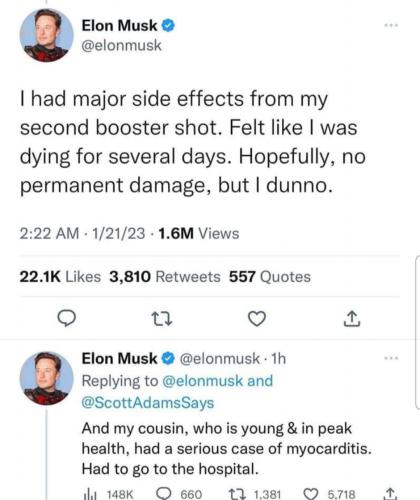Click @elonmusk mention in Replying to line
Screen dimensions: 420x500
(203, 381)
